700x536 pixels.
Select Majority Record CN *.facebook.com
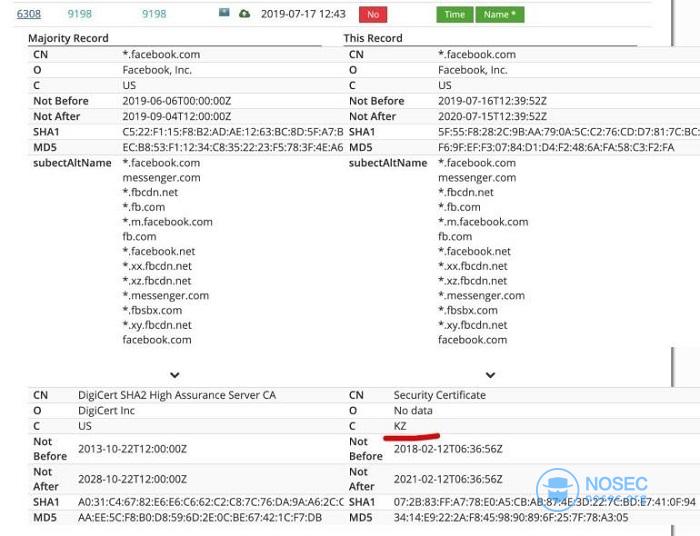coord(161,54)
